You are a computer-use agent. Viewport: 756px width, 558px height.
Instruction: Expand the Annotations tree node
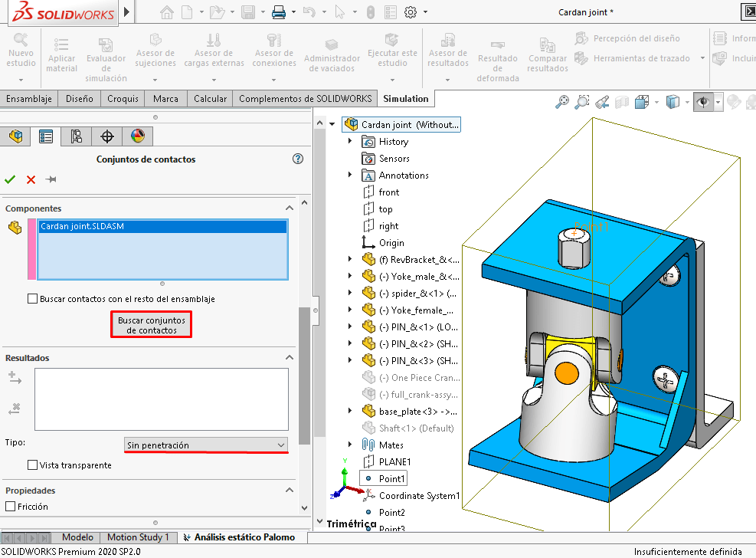pyautogui.click(x=350, y=175)
